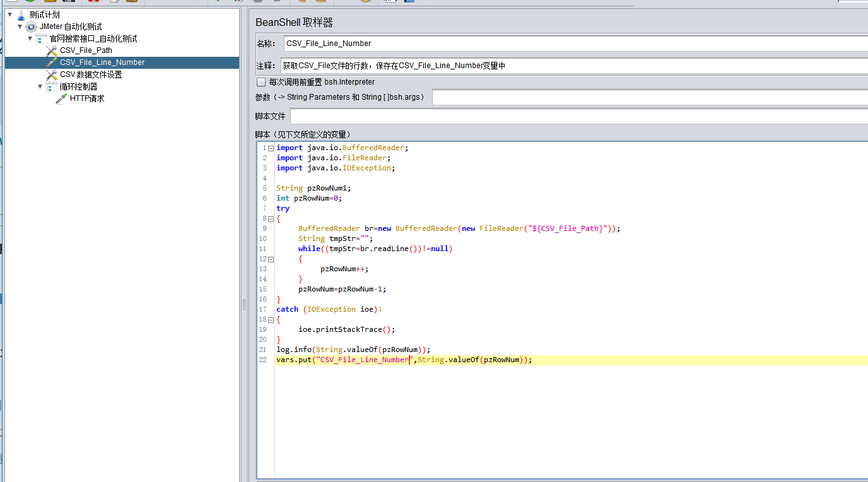Open the search dialog via magnifier icon
The height and width of the screenshot is (482, 868).
click(x=366, y=3)
